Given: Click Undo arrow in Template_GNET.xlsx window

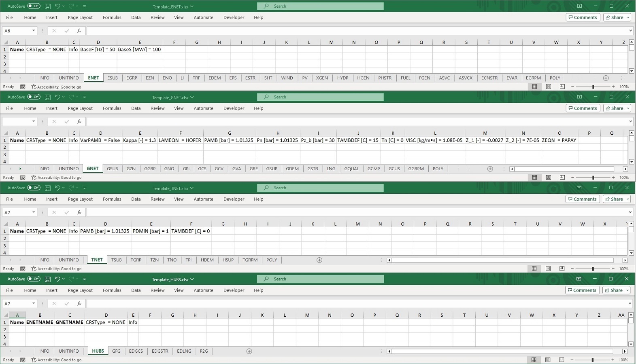Looking at the screenshot, I should coord(57,97).
